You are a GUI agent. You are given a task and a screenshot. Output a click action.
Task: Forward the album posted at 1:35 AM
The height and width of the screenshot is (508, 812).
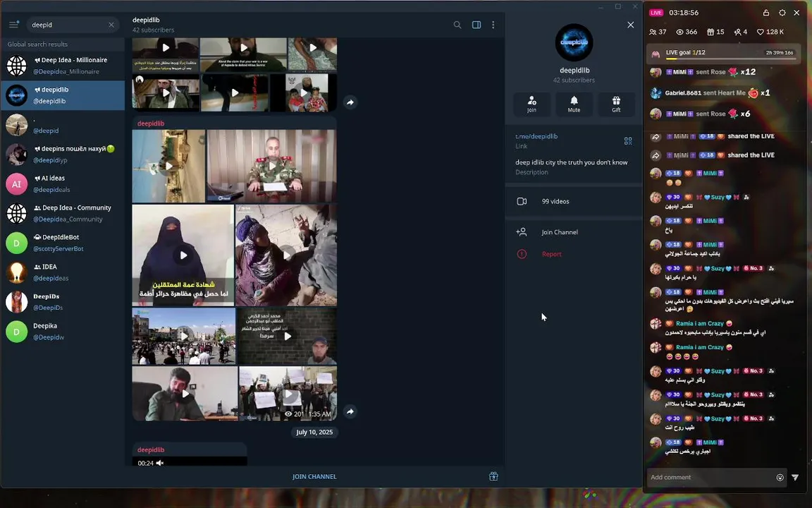pyautogui.click(x=350, y=411)
